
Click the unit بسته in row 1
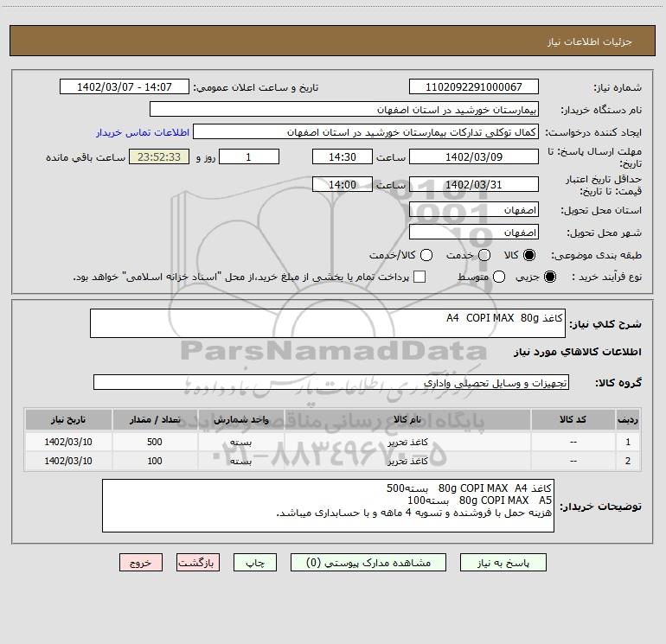[240, 443]
